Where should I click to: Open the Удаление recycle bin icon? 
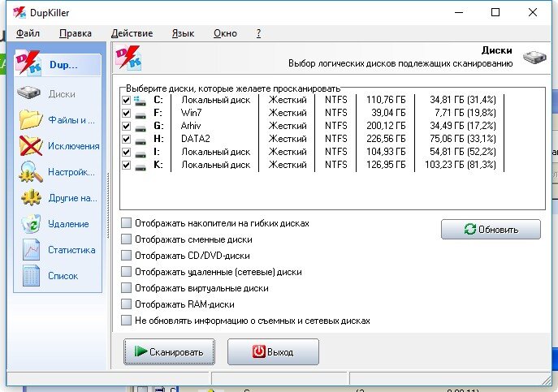pos(31,224)
